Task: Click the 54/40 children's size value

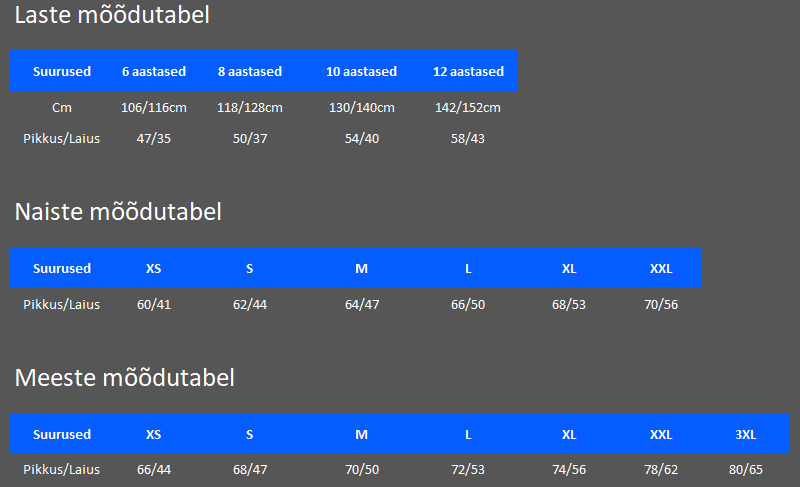Action: (361, 138)
